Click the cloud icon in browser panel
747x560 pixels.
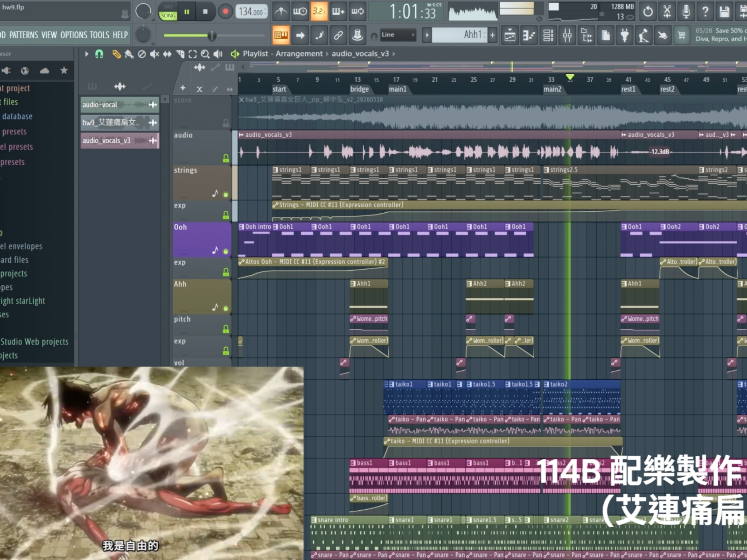click(x=44, y=70)
